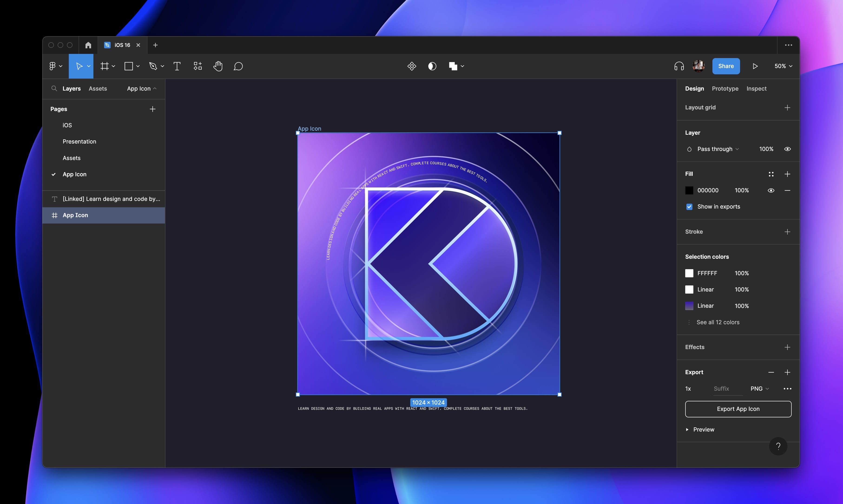The image size is (843, 504).
Task: Click the Export App Icon button
Action: point(738,409)
